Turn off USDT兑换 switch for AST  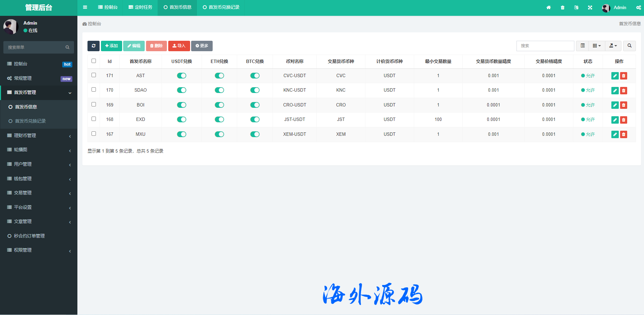(x=182, y=76)
